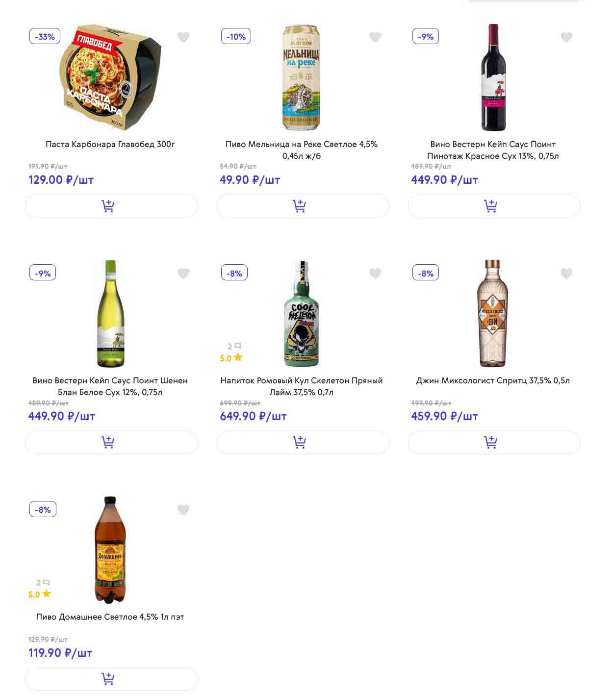Toggle heart on Шенен Блан wine
The height and width of the screenshot is (700, 613).
pos(183,274)
